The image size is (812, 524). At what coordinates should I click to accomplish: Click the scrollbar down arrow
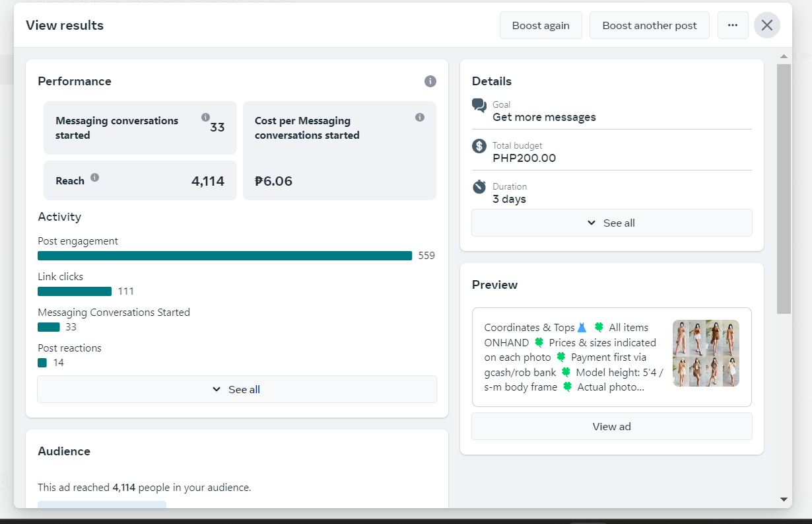coord(784,500)
